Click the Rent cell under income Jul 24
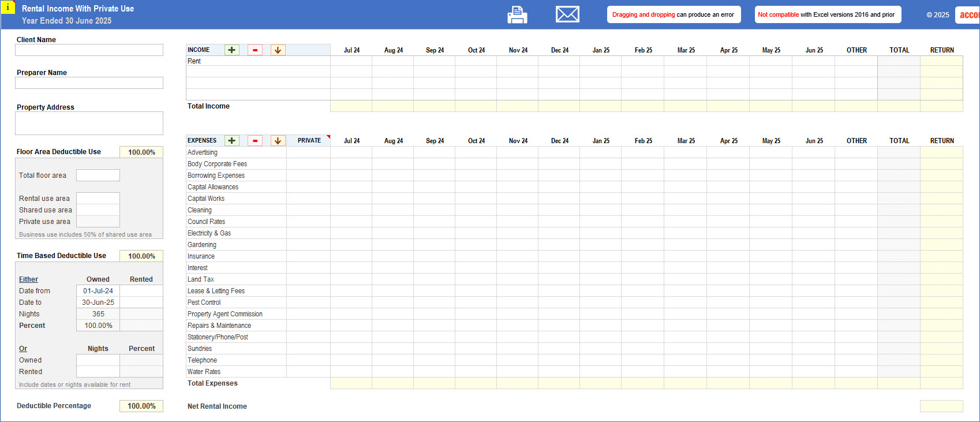This screenshot has width=980, height=422. coord(351,61)
